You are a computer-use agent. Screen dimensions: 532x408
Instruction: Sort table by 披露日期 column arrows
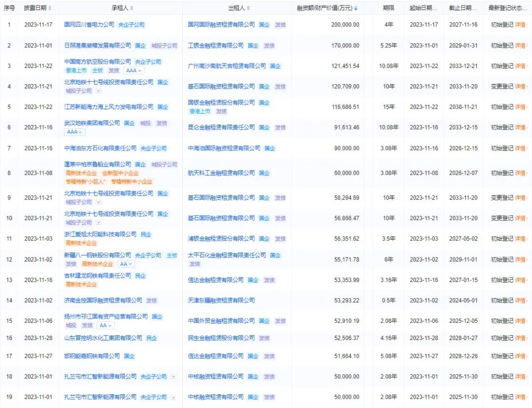click(50, 8)
